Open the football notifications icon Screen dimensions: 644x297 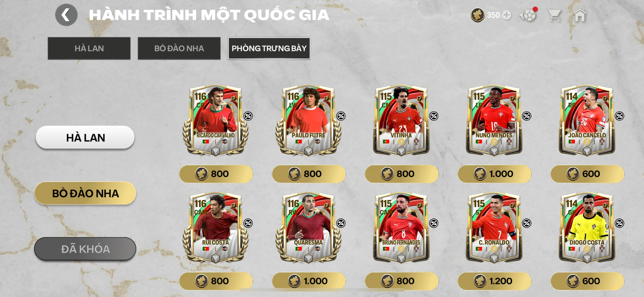tap(528, 15)
